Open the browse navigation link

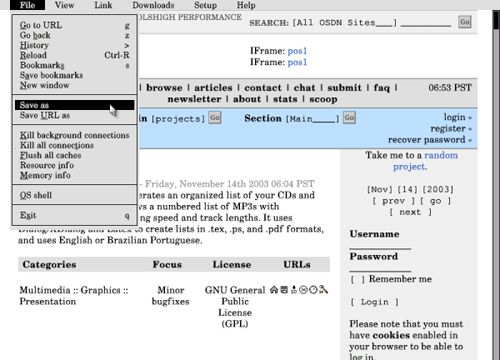tap(164, 88)
